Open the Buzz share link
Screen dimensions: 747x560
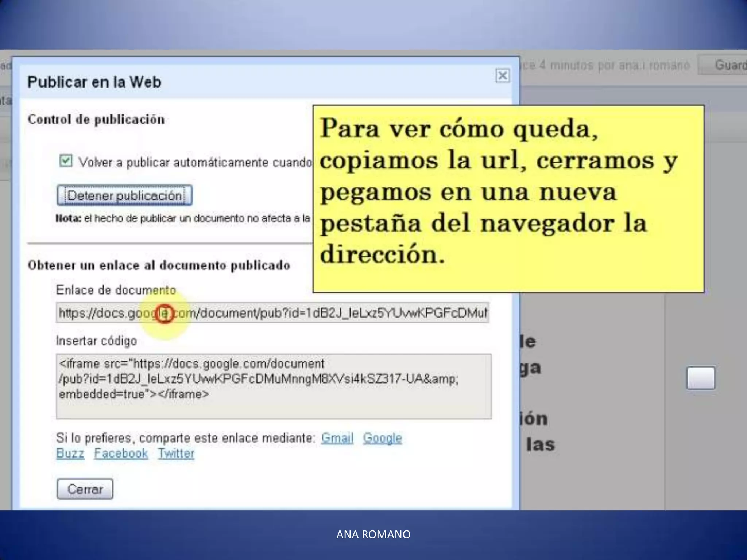pyautogui.click(x=70, y=454)
